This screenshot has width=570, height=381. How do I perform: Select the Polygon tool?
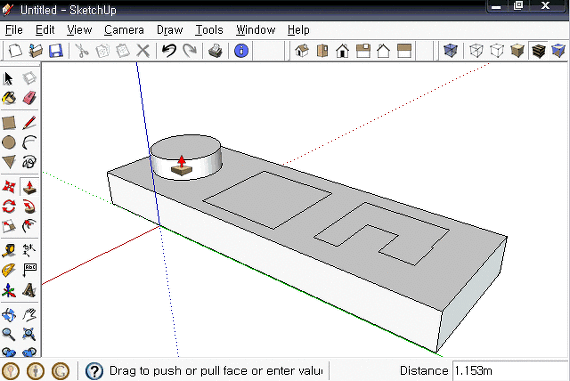coord(9,162)
